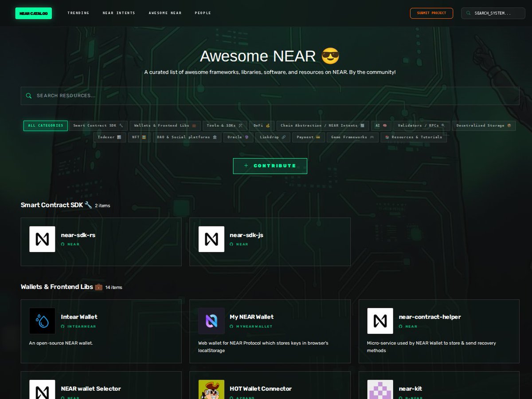Open the Intear Wallet title link
Image resolution: width=532 pixels, height=399 pixels.
pos(79,317)
